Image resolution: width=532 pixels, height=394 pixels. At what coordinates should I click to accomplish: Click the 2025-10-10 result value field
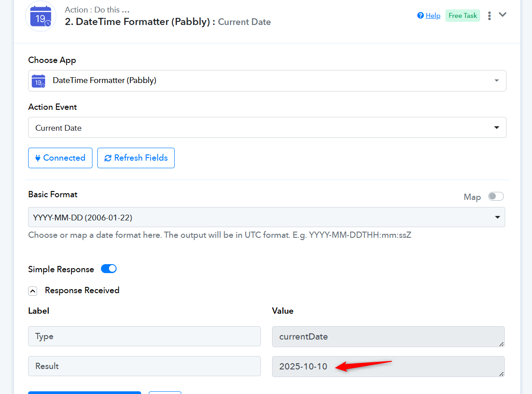(388, 367)
